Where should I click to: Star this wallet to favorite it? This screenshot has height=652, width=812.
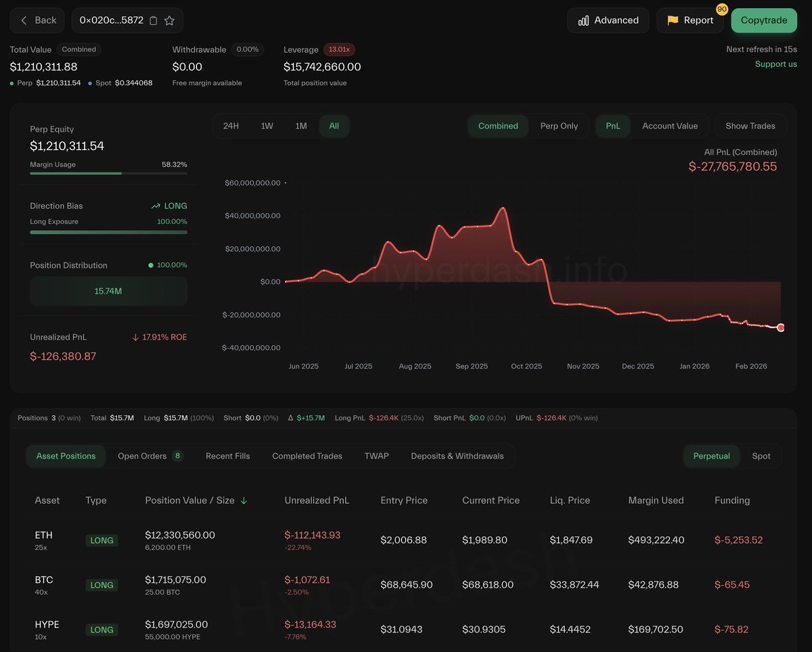(x=169, y=20)
